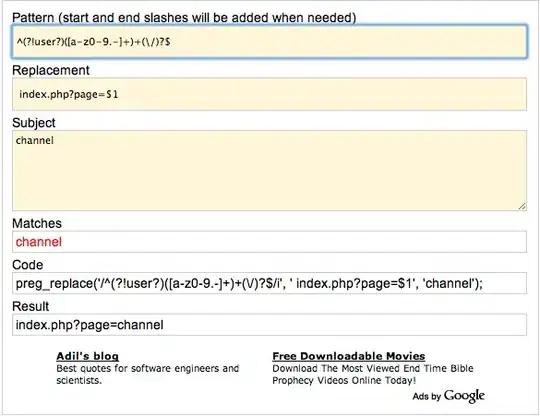Click the Subject textarea resize handle
This screenshot has height=416, width=540.
(x=522, y=206)
